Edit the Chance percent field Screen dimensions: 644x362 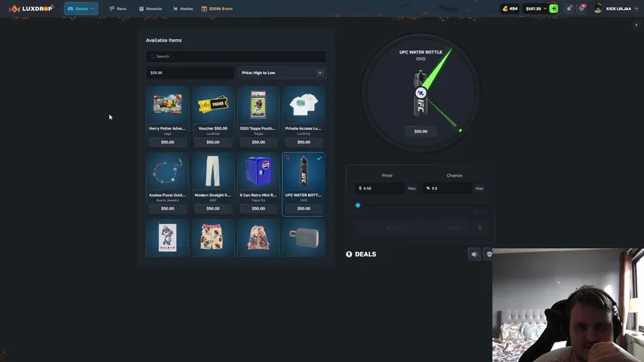448,189
